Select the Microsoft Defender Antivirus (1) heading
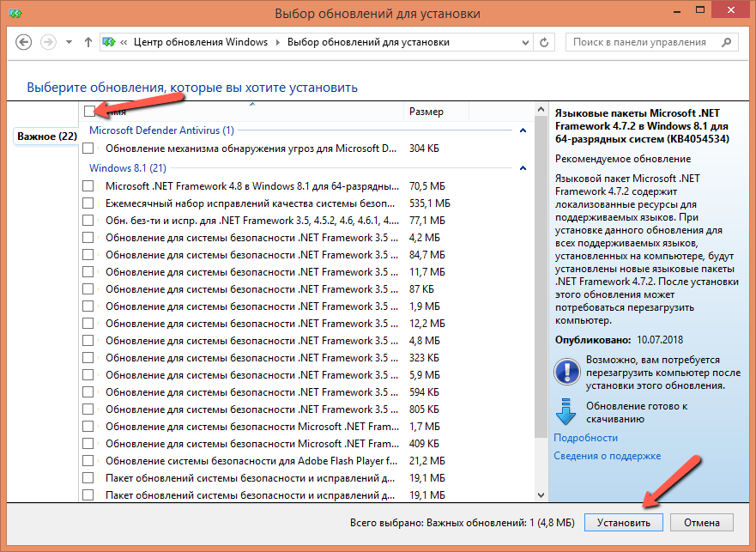The width and height of the screenshot is (756, 552). [x=161, y=130]
